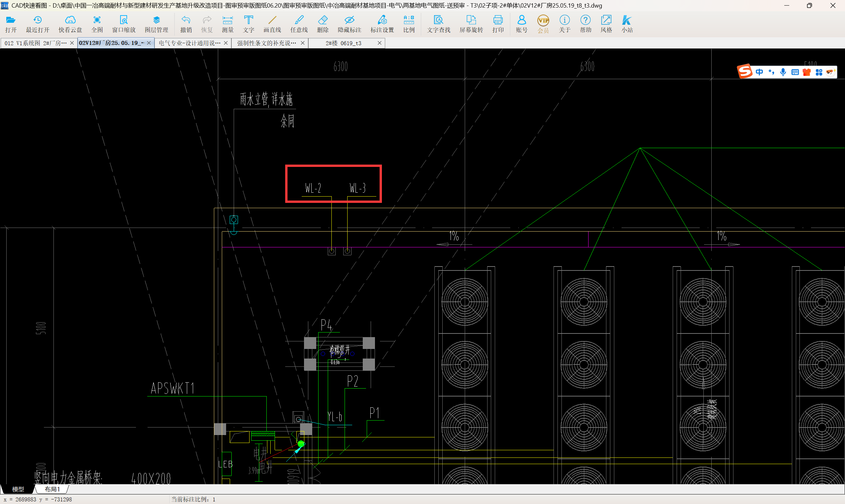Redo with the 恢复 button
This screenshot has height=504, width=845.
click(x=207, y=24)
